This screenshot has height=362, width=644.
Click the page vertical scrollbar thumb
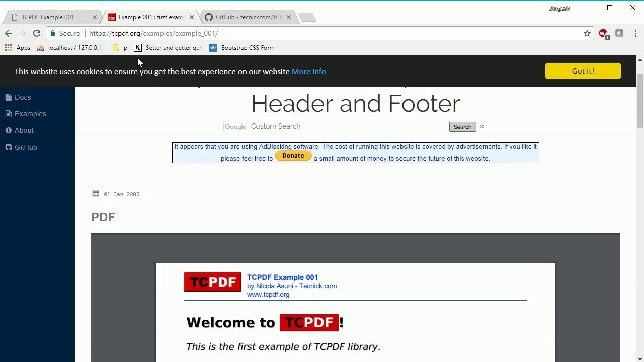(x=640, y=102)
